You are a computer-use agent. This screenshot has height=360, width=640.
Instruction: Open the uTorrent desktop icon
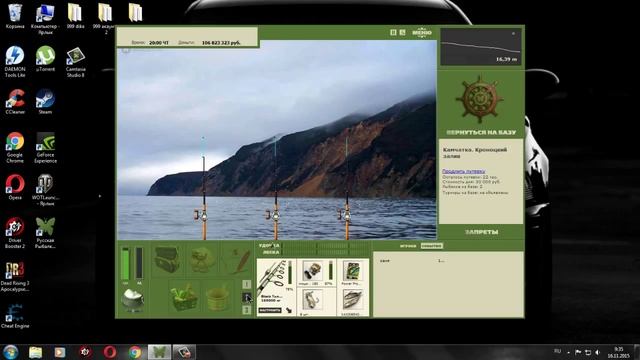(x=45, y=59)
